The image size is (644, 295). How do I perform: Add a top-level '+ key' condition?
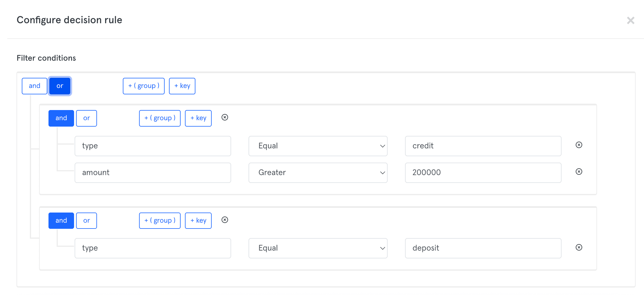click(x=182, y=86)
